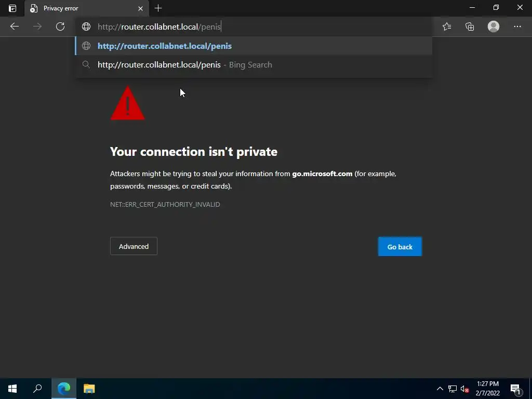The image size is (532, 399).
Task: Open the Settings and more ellipsis menu
Action: (517, 26)
